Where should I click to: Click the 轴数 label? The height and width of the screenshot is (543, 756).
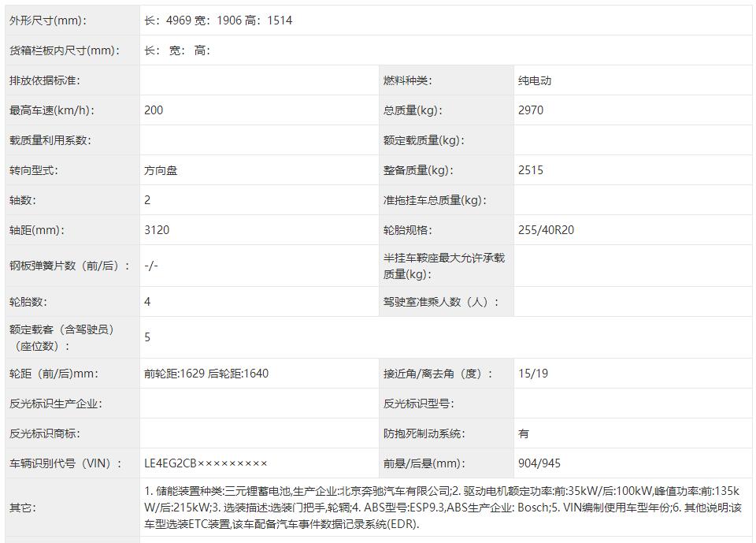23,200
